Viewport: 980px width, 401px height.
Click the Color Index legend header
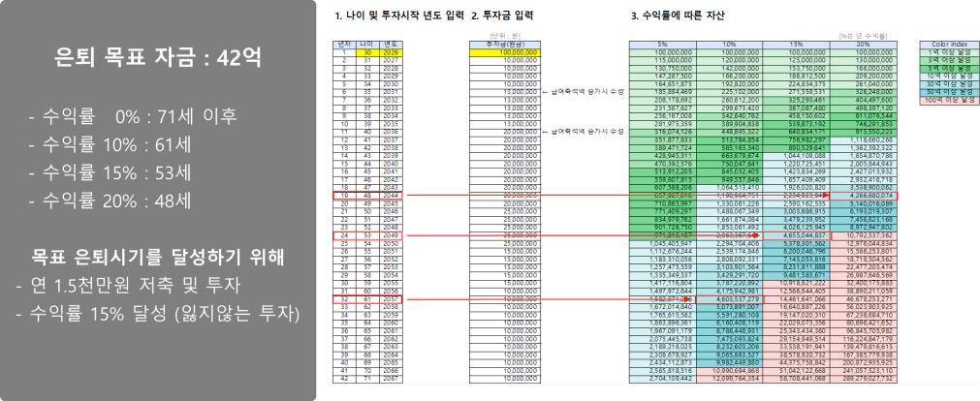point(946,45)
